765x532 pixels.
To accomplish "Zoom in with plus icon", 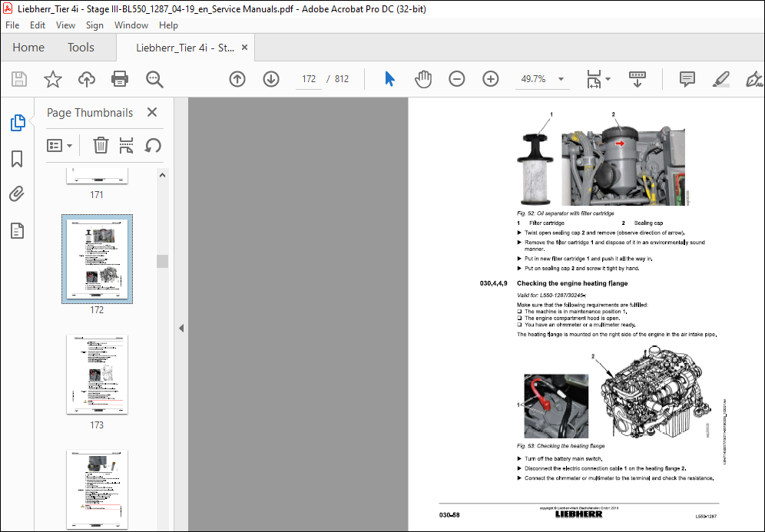I will point(490,79).
